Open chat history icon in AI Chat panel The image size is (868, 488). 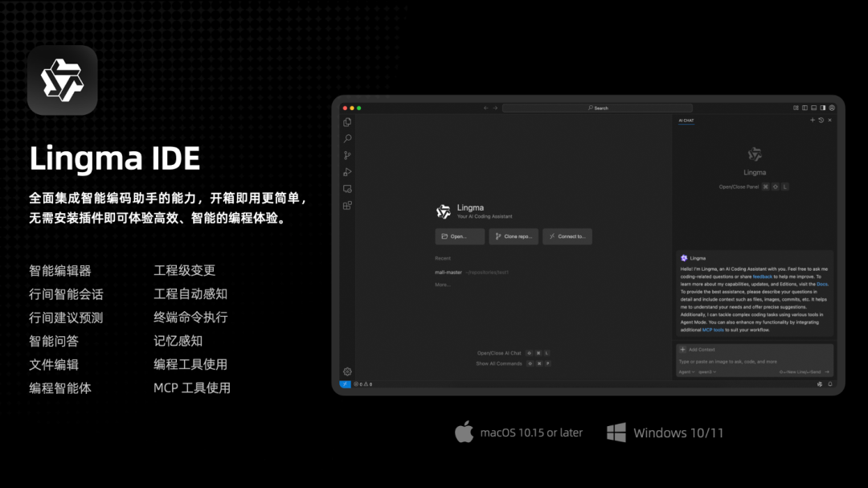[821, 120]
